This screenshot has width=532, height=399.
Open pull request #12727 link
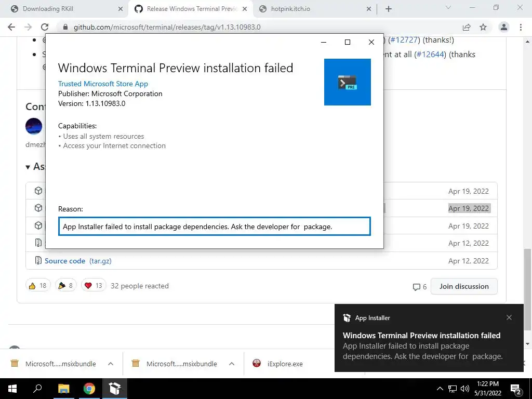[x=404, y=39]
